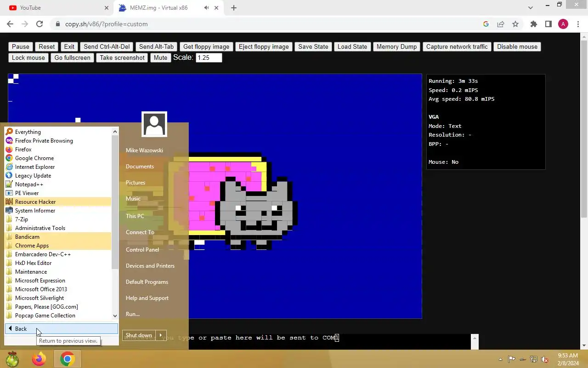
Task: Click the Start menu scrollbar up arrow
Action: pyautogui.click(x=115, y=132)
